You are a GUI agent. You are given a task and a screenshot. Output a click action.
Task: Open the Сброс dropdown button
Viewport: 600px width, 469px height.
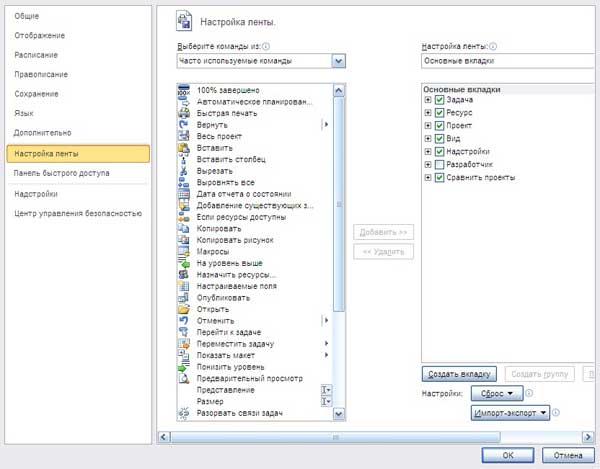pyautogui.click(x=497, y=393)
